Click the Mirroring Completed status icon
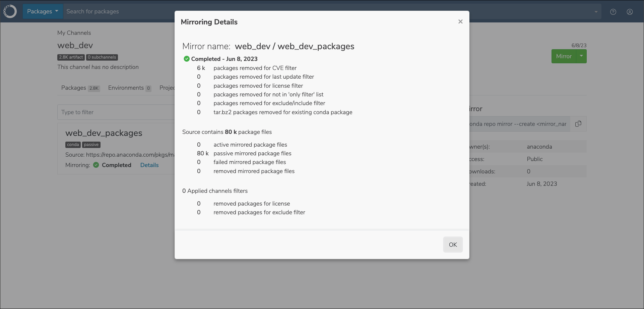 (96, 165)
